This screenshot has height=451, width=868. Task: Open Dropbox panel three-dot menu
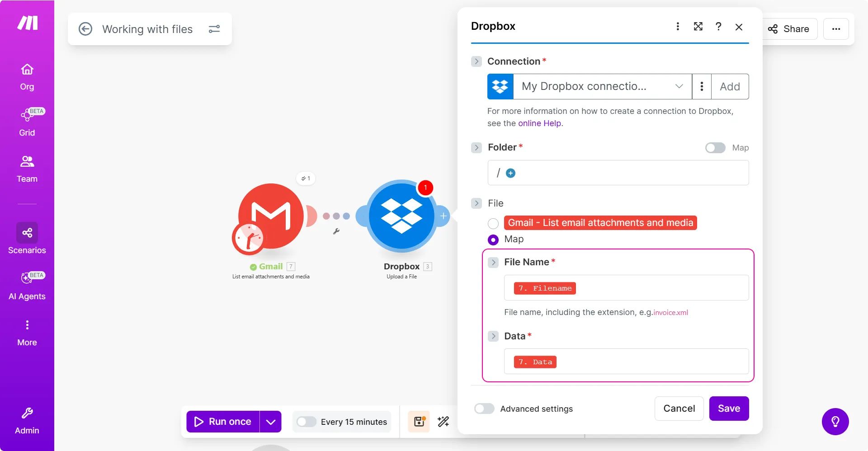[678, 27]
